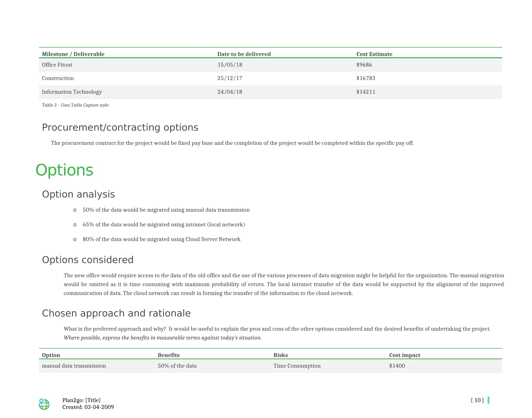Click the cost value '$14211'

coord(366,92)
